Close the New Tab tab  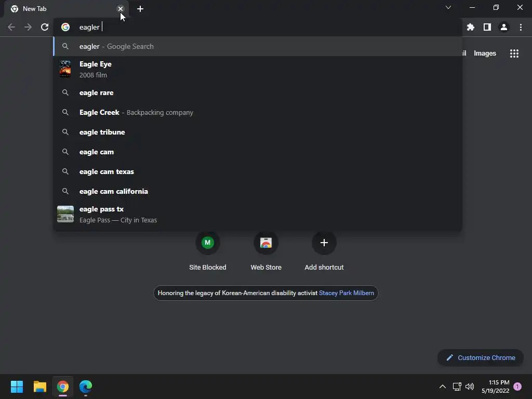[121, 9]
